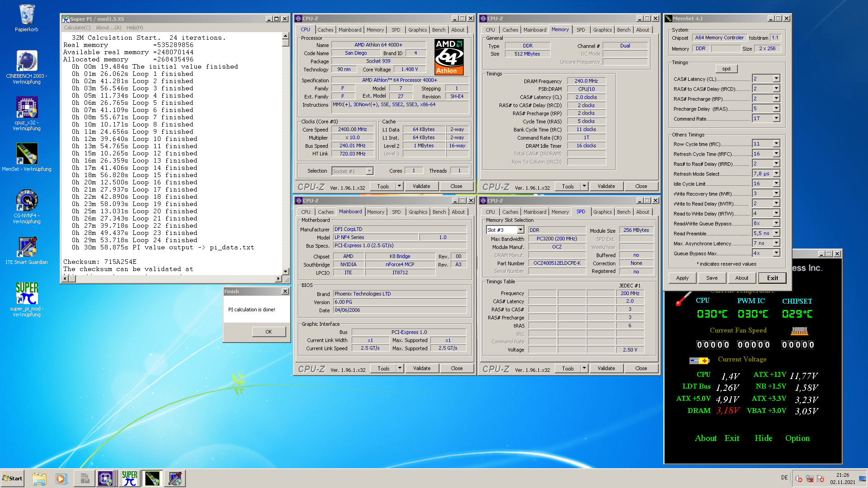Click the Core Speed value 2400.08 MHz

[353, 129]
